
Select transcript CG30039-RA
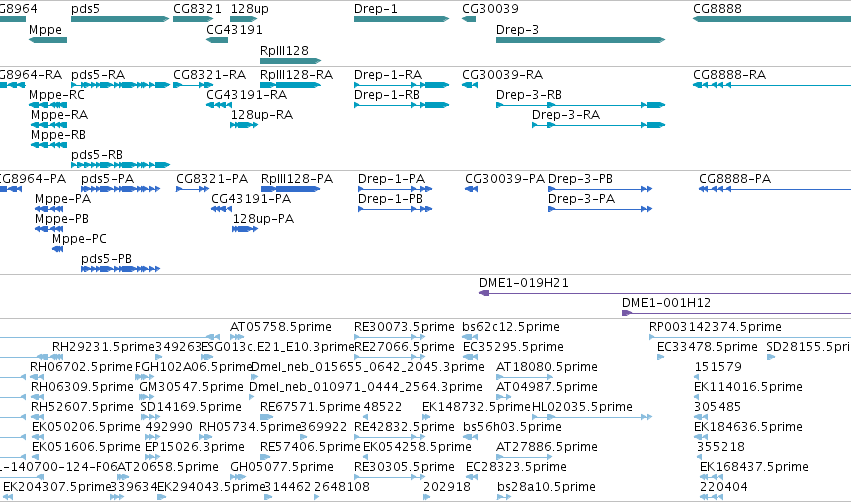470,85
